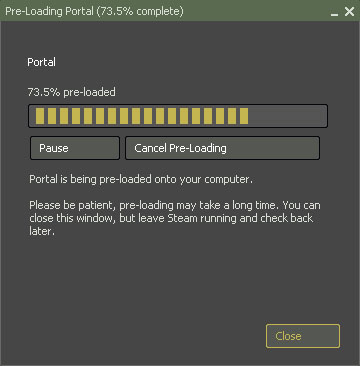Click the X icon in title bar
The width and height of the screenshot is (360, 366).
(x=349, y=12)
